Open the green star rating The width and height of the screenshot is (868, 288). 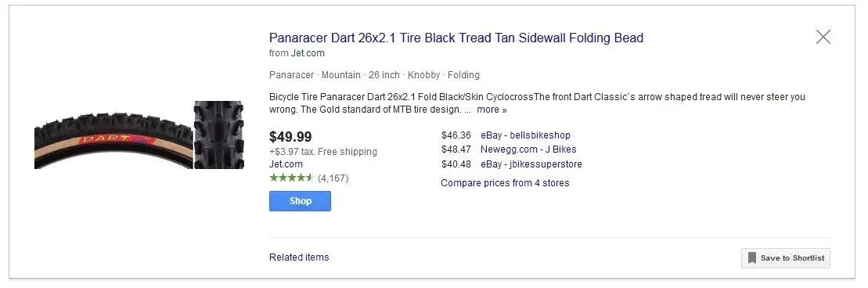point(291,178)
